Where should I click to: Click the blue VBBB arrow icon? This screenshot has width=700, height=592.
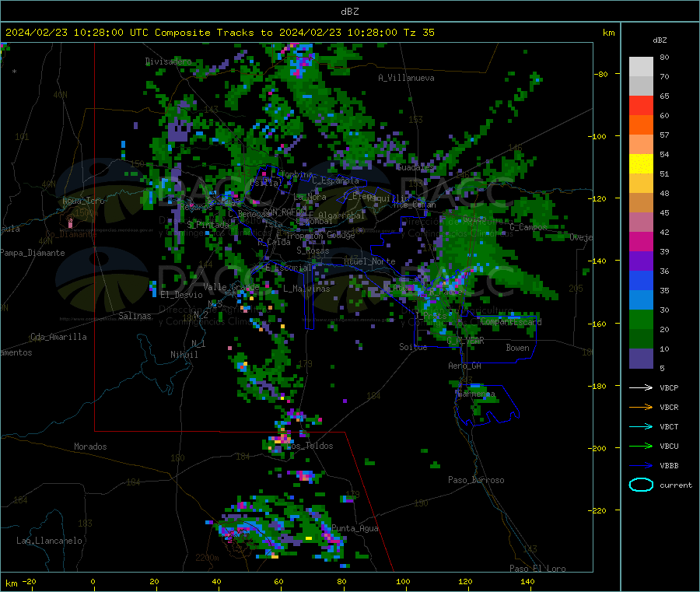641,466
